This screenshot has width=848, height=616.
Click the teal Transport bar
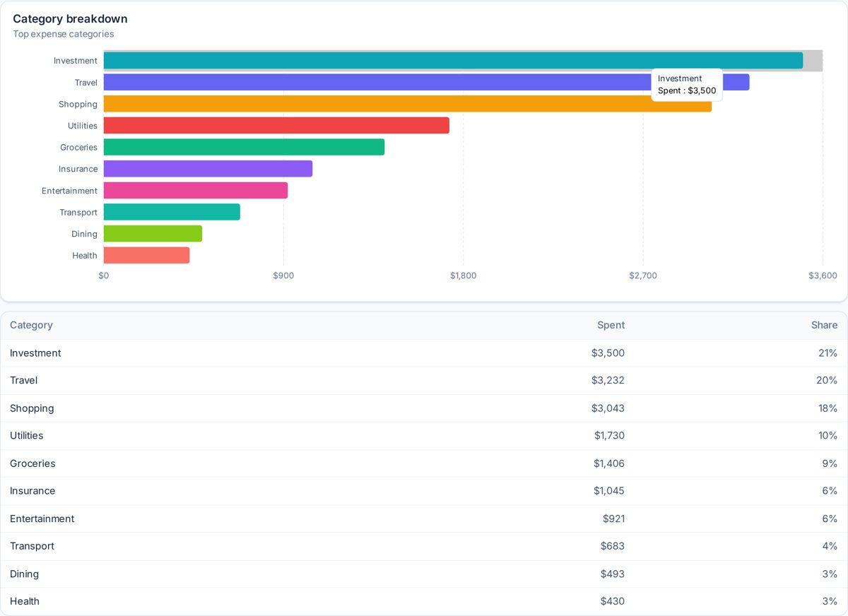[x=172, y=212]
